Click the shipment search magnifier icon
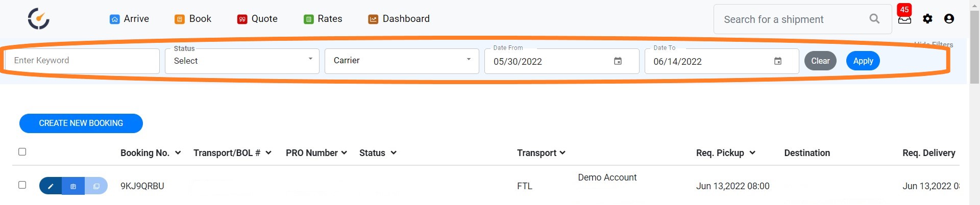The image size is (980, 205). 874,19
